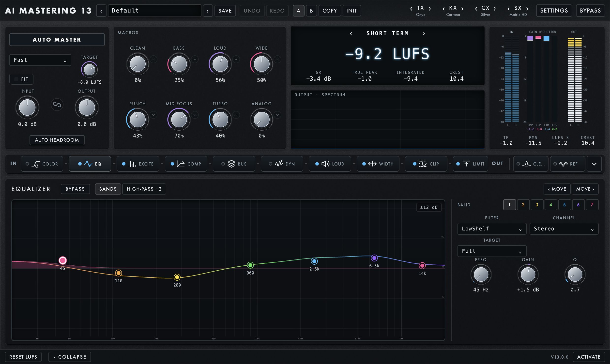Click the 280 Hz EQ band node
This screenshot has width=610, height=364.
tap(177, 277)
